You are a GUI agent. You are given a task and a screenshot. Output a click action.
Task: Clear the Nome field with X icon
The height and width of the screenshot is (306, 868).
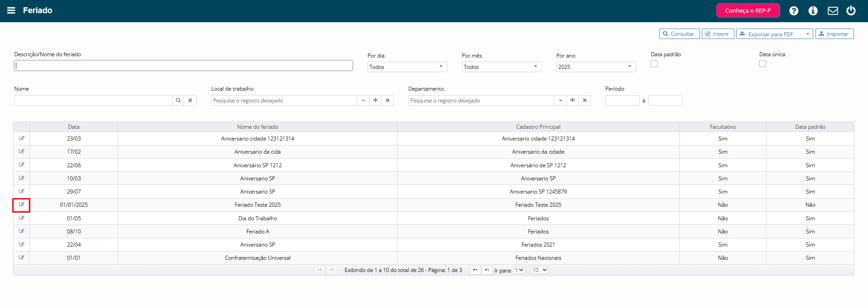[x=190, y=100]
